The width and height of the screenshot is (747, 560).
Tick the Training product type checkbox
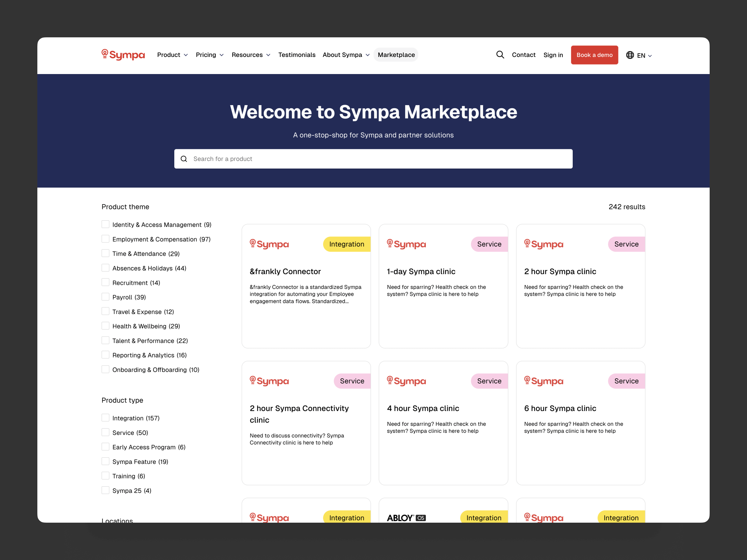tap(106, 476)
